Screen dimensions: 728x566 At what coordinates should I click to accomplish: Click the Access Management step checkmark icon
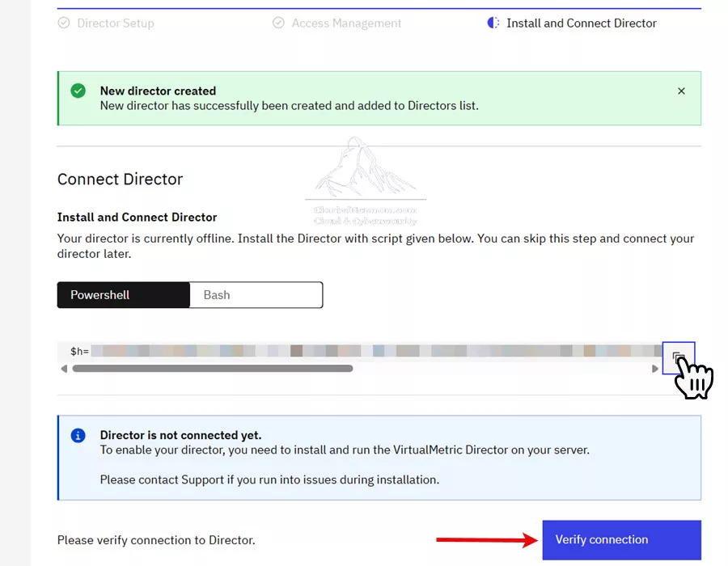click(278, 23)
